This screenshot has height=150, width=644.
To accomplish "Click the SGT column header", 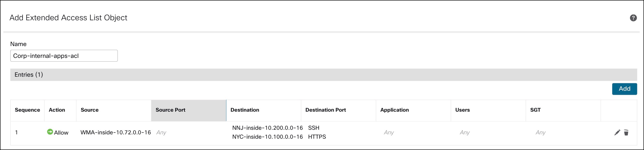I will click(x=535, y=110).
